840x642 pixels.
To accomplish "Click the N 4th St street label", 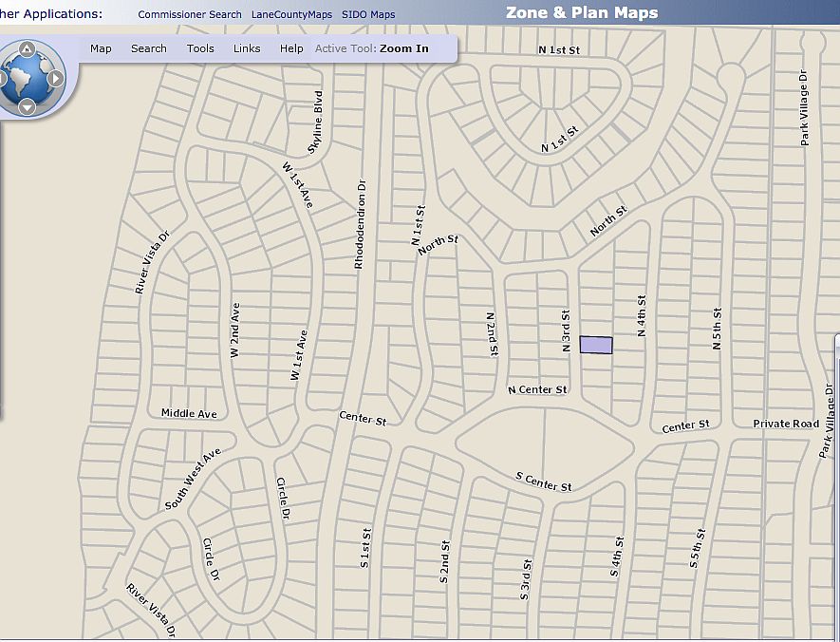I will pyautogui.click(x=642, y=315).
